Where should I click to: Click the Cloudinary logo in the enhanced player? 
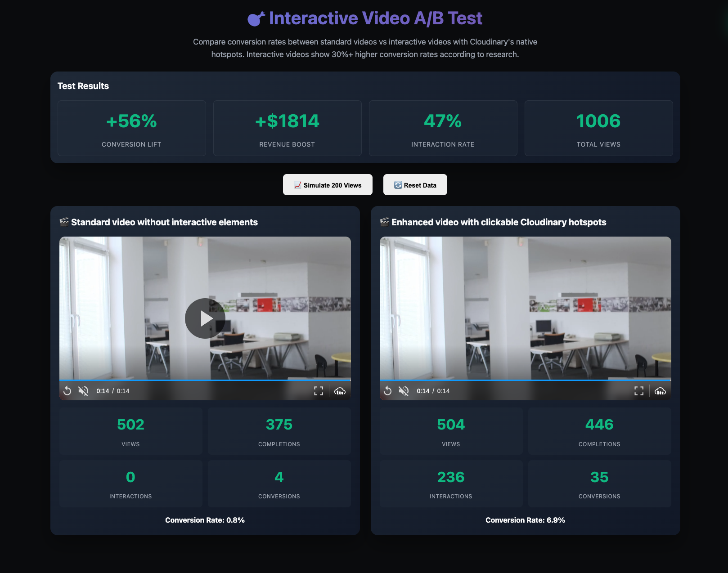pyautogui.click(x=660, y=391)
